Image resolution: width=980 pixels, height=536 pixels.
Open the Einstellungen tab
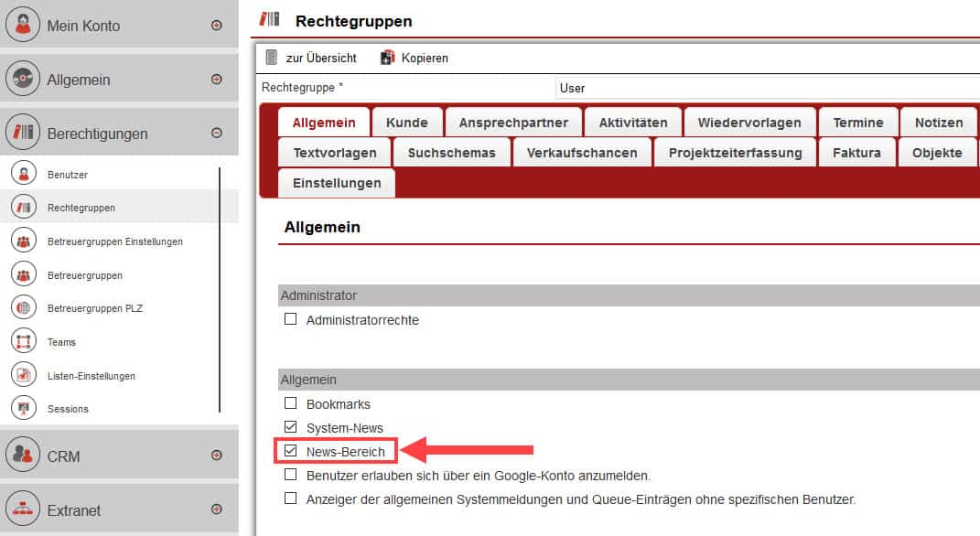pos(337,183)
